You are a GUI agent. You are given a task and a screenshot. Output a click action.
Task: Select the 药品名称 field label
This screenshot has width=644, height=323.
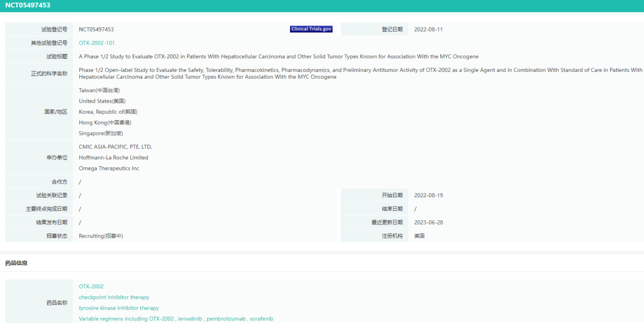coord(57,303)
